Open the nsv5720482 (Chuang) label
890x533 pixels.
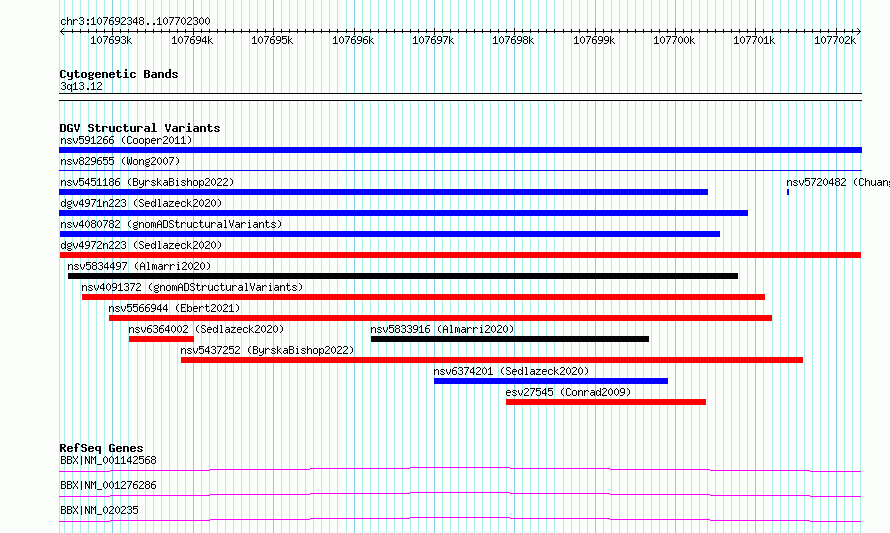[x=838, y=182]
